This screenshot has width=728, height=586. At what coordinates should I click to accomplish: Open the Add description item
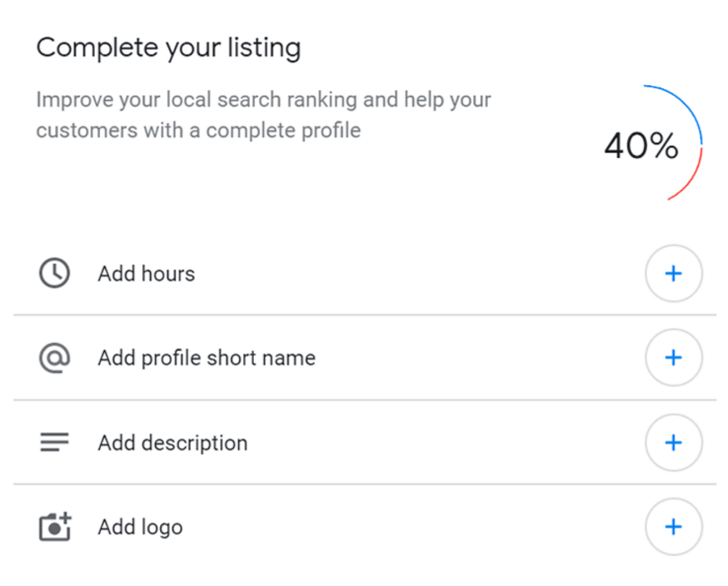coord(673,443)
